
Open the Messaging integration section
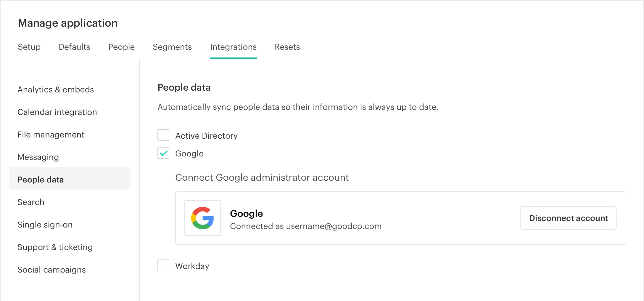pyautogui.click(x=38, y=157)
